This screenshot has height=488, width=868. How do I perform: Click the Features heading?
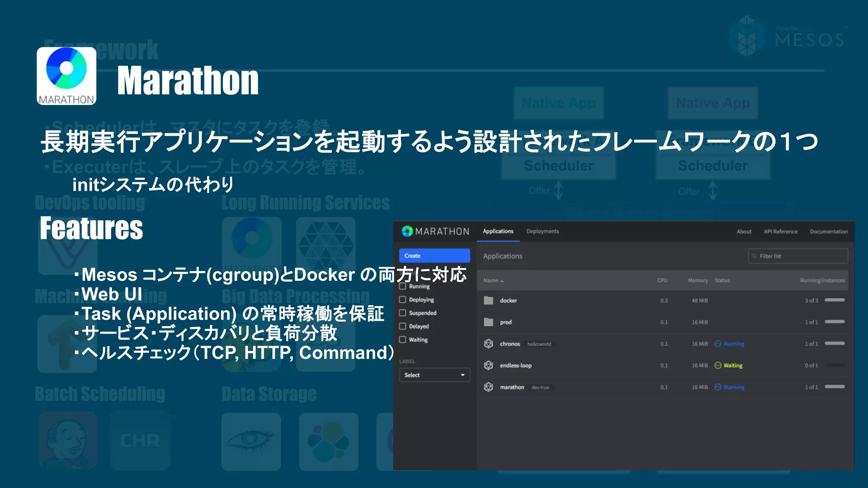point(92,228)
